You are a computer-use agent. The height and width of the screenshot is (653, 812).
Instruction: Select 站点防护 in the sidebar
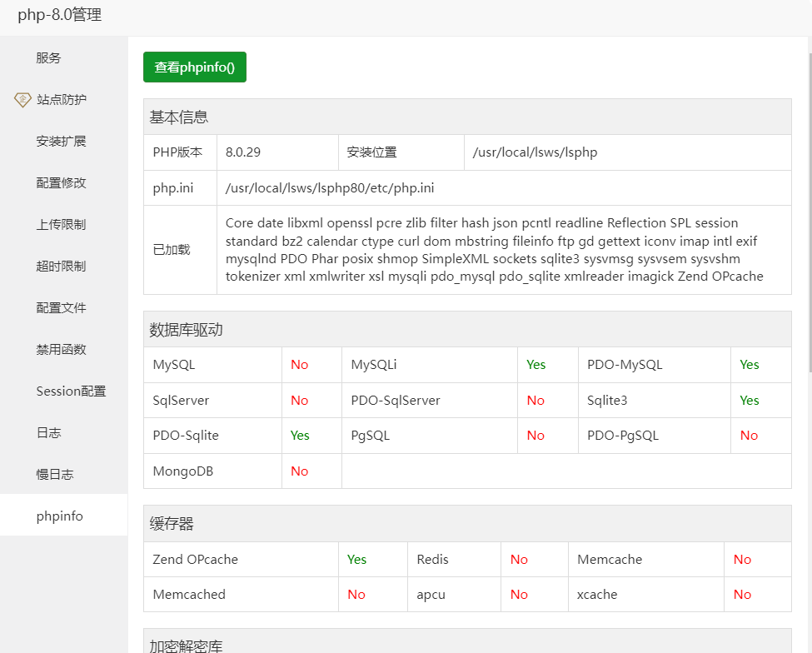61,100
